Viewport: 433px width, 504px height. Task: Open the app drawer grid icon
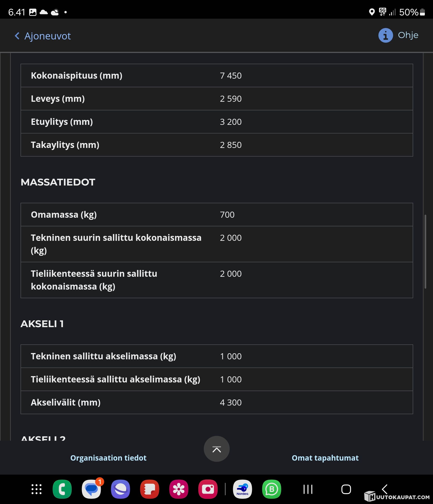(36, 489)
